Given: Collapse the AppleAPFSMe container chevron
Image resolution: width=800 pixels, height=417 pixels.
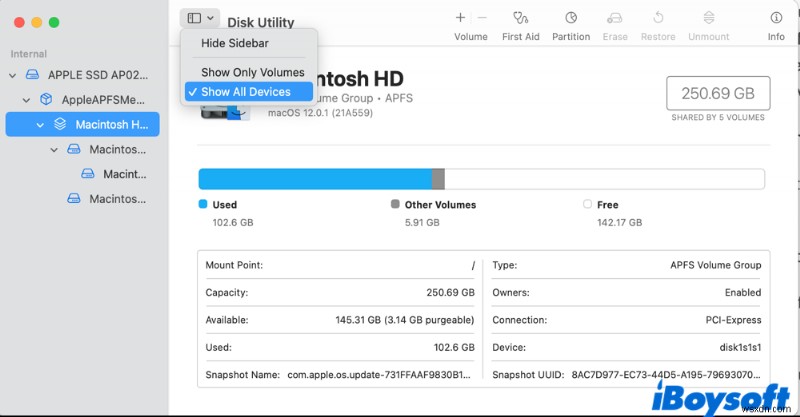Looking at the screenshot, I should [27, 100].
